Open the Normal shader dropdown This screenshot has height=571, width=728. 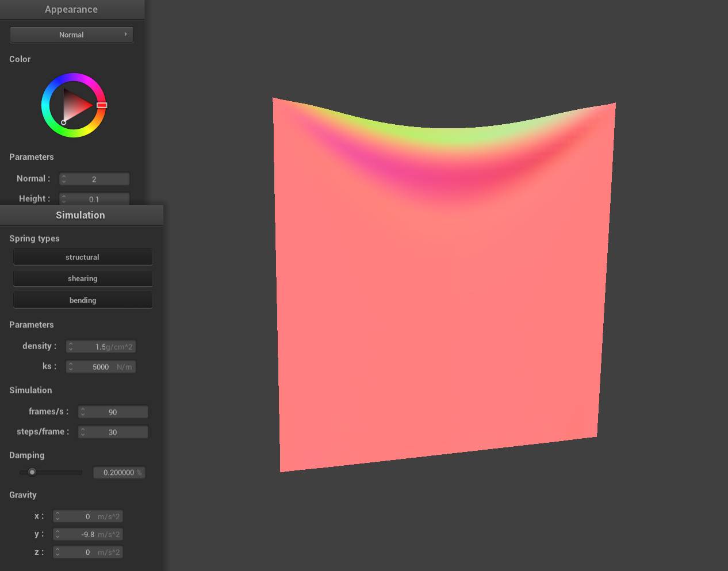71,35
